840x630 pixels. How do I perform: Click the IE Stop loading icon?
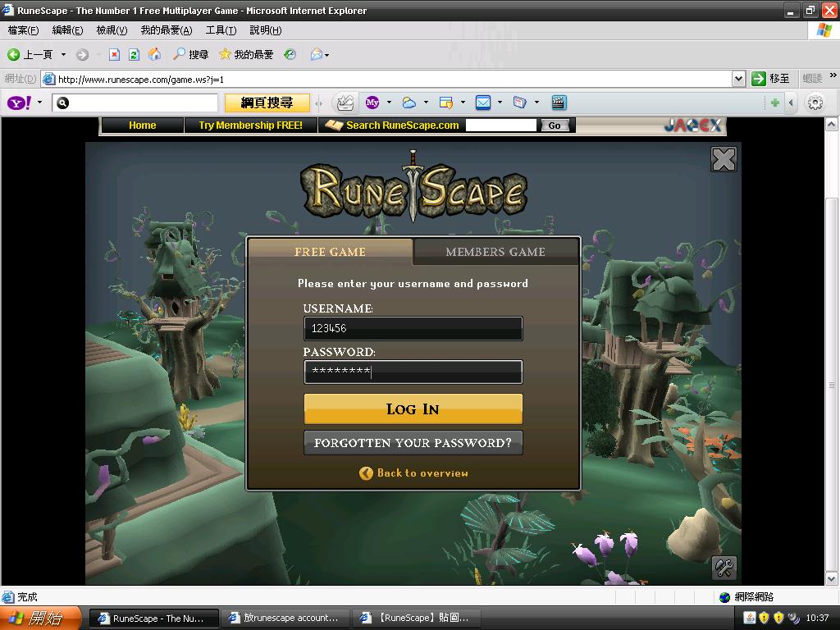click(x=114, y=55)
